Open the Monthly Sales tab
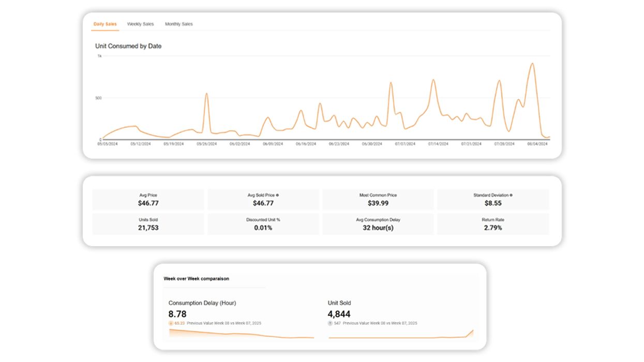The image size is (644, 362). 178,24
